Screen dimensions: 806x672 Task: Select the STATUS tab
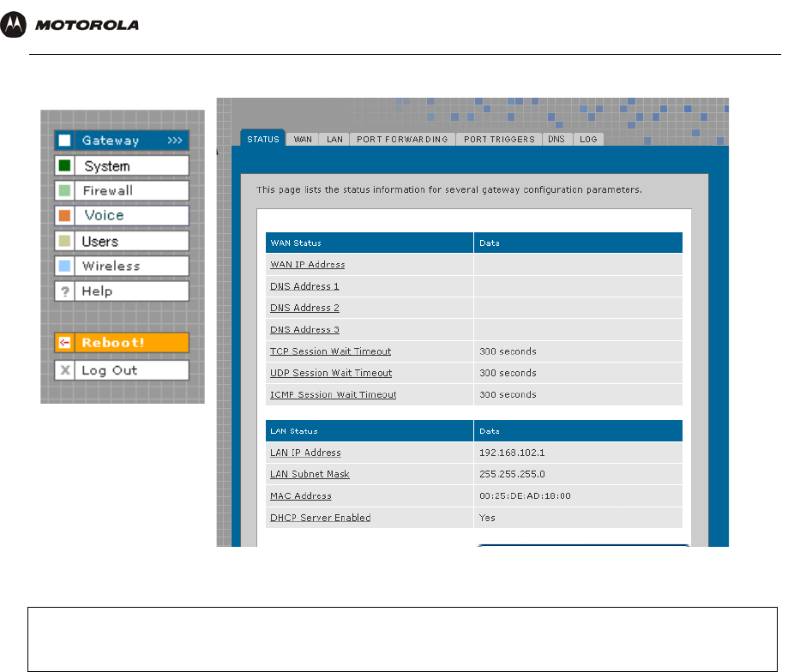[262, 139]
